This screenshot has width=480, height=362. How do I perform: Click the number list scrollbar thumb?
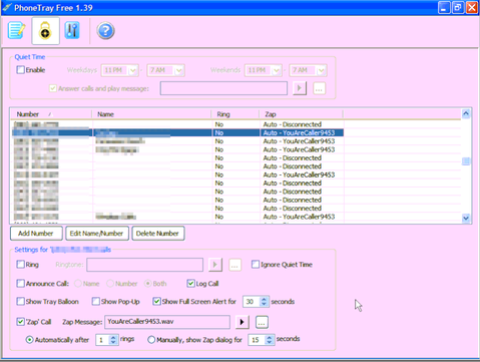point(466,162)
